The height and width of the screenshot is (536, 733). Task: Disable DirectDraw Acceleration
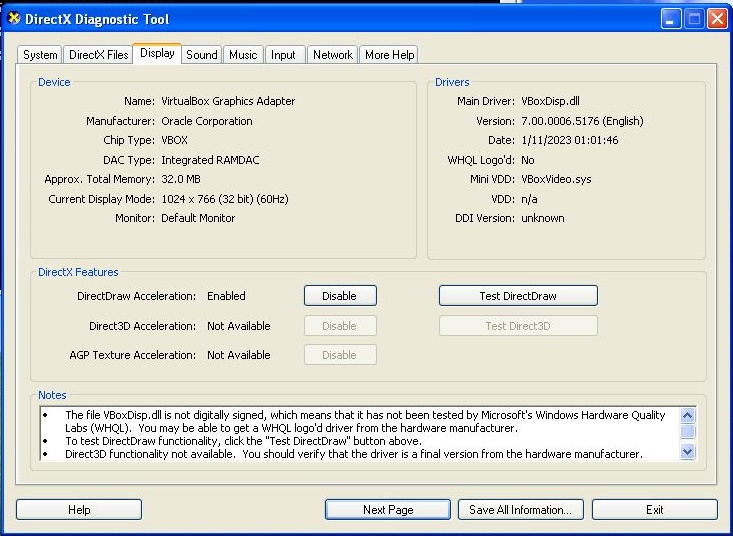click(x=340, y=296)
